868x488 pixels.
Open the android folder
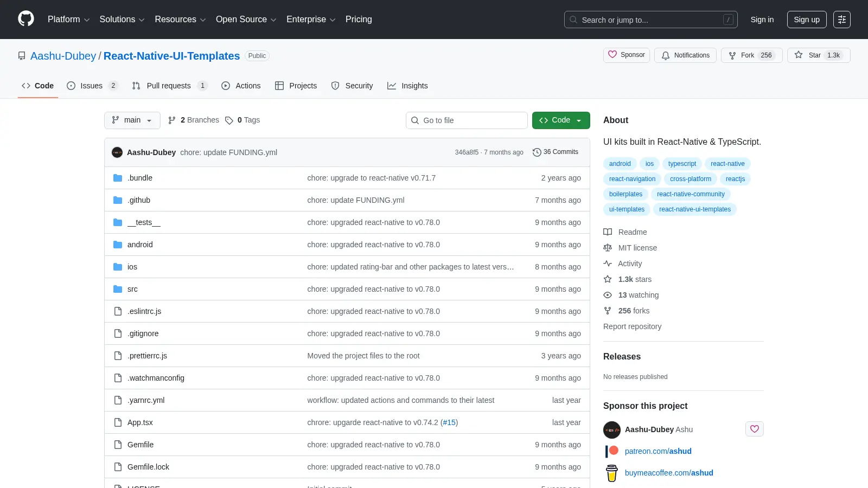click(x=140, y=245)
